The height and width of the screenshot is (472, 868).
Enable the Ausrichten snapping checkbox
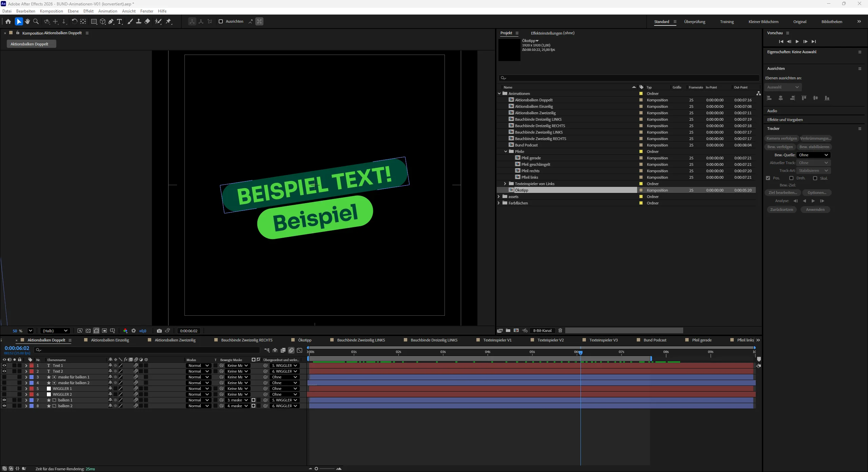(x=221, y=21)
